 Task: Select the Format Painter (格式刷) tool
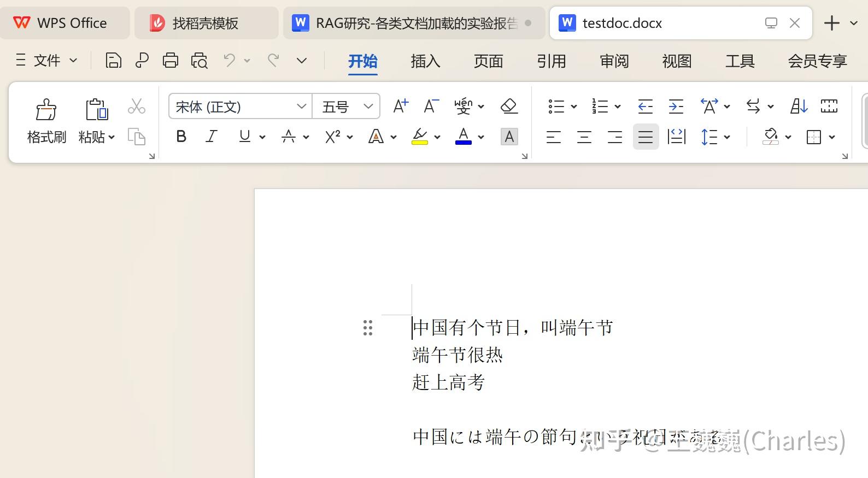coord(46,121)
